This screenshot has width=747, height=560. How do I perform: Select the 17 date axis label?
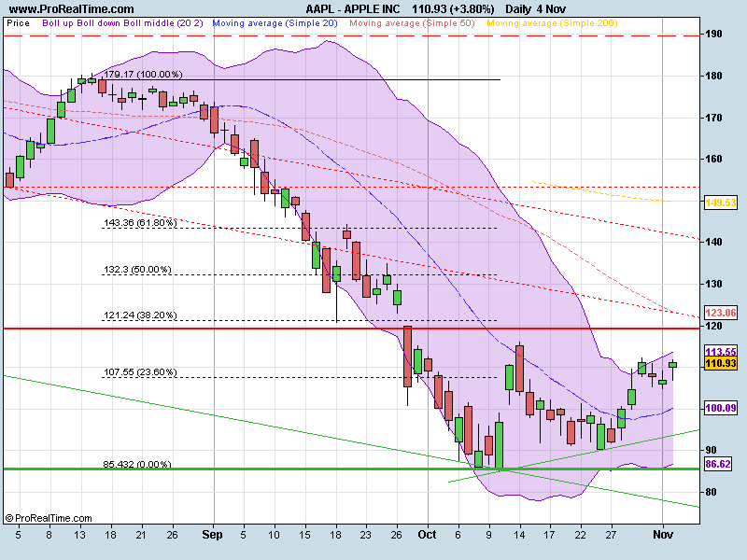point(549,535)
